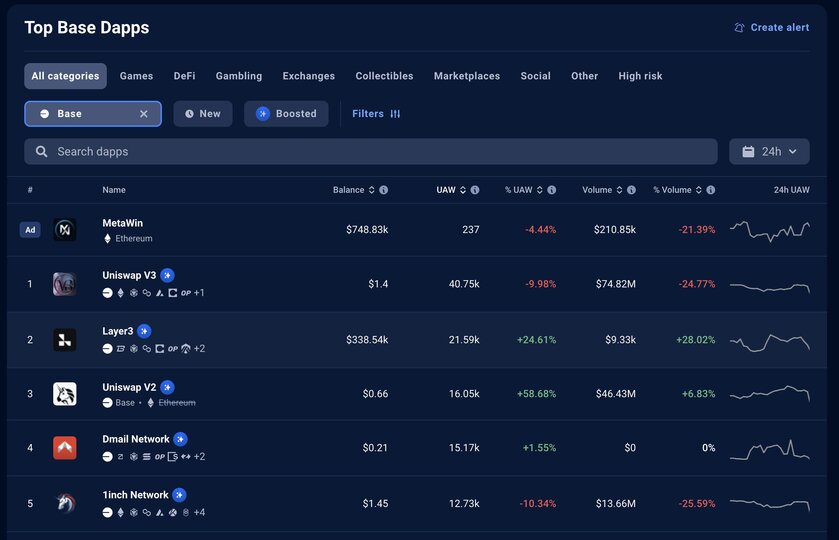Click Uniswap V2's boosted badge
Screen dimensions: 839x540
coord(167,387)
